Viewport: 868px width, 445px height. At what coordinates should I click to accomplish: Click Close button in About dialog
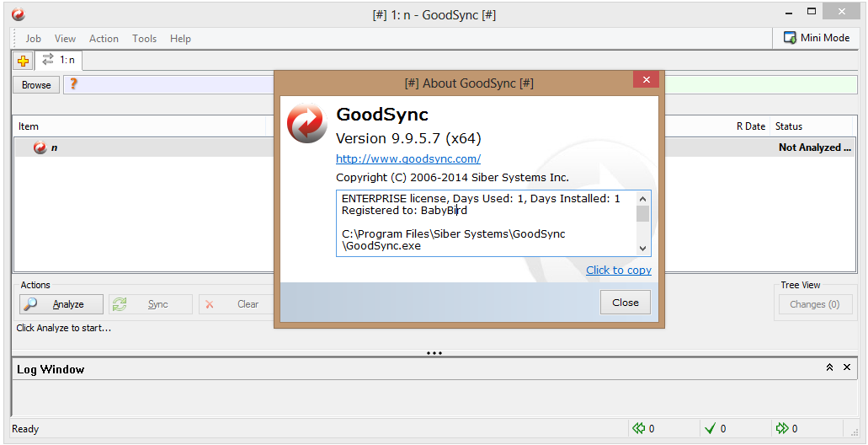point(625,302)
